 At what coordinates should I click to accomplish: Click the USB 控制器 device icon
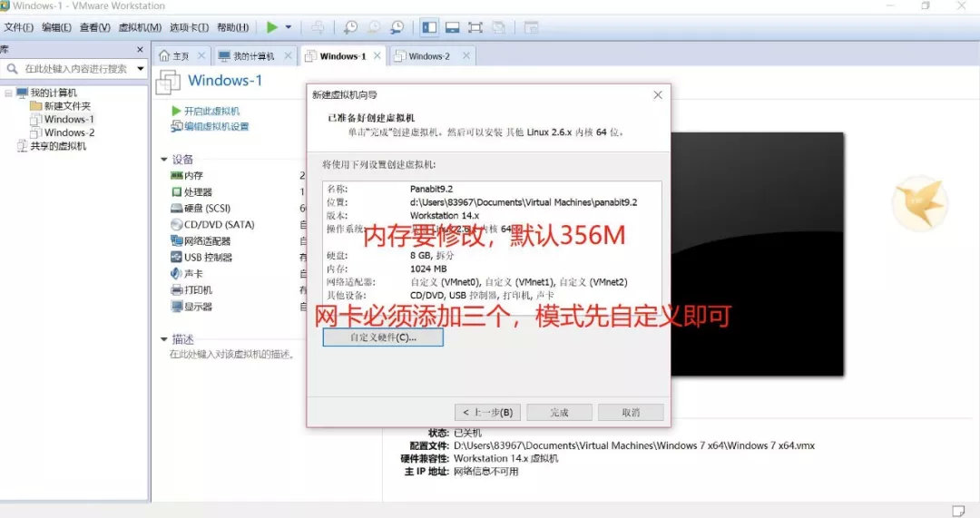click(176, 257)
